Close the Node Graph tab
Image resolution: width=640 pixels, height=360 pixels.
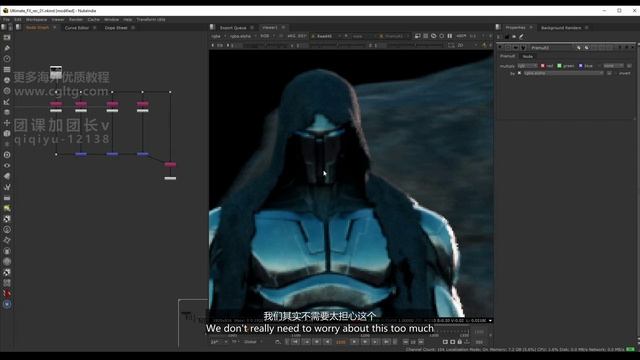click(x=54, y=28)
